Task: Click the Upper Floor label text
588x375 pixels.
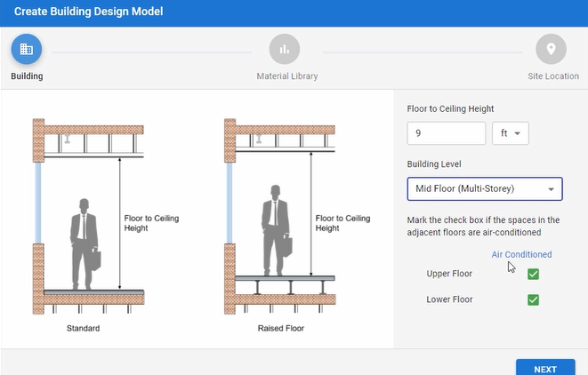Action: click(449, 274)
